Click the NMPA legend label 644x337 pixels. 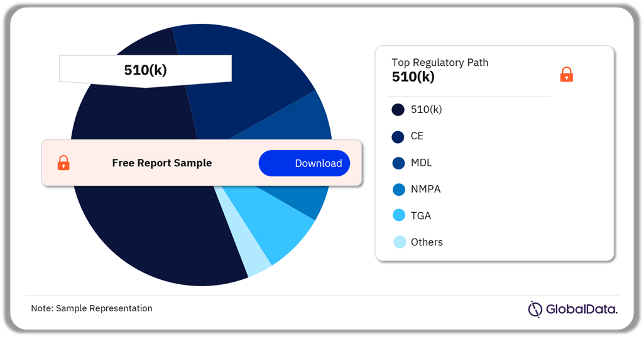[425, 190]
